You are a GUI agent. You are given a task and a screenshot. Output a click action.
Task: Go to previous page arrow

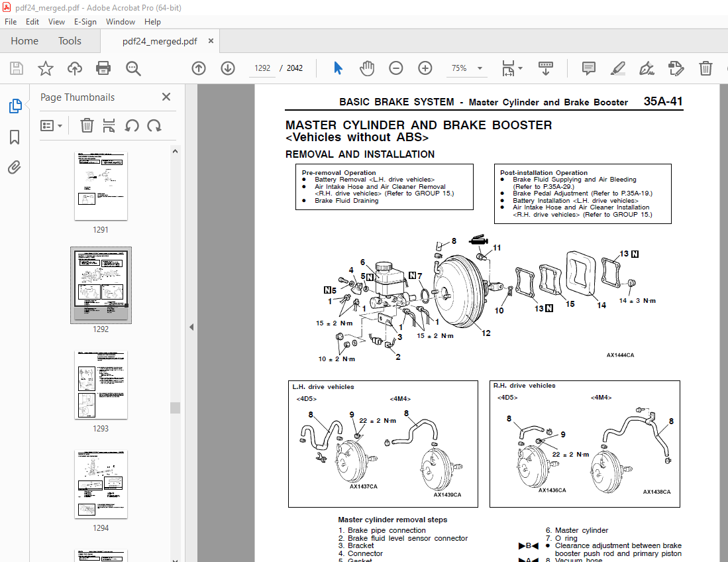click(198, 68)
